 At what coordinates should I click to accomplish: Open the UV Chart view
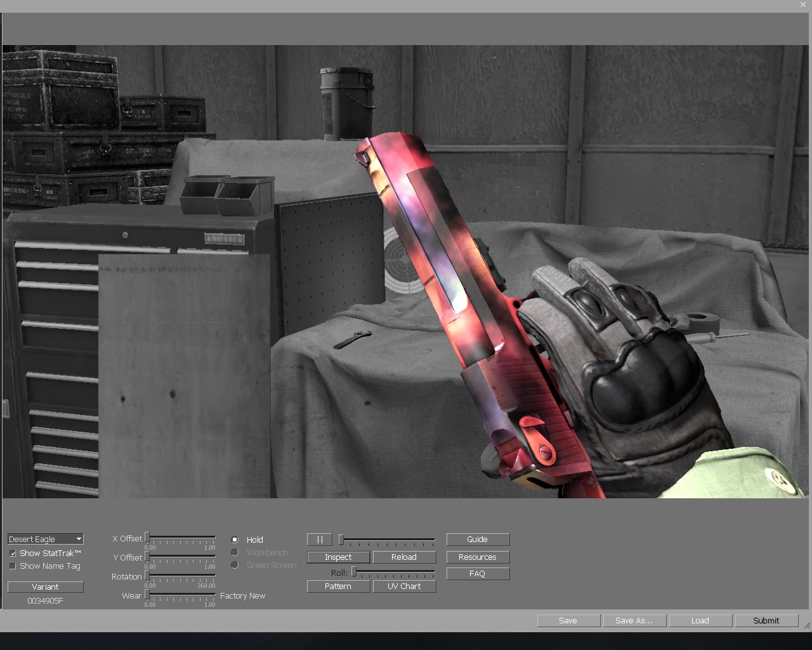click(x=404, y=587)
